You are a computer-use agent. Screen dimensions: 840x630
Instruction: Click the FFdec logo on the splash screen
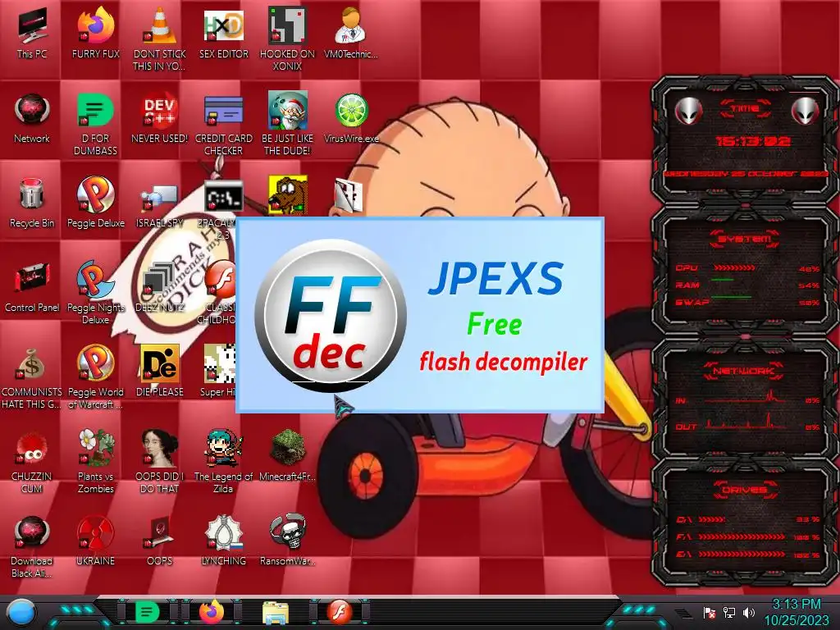(x=330, y=316)
